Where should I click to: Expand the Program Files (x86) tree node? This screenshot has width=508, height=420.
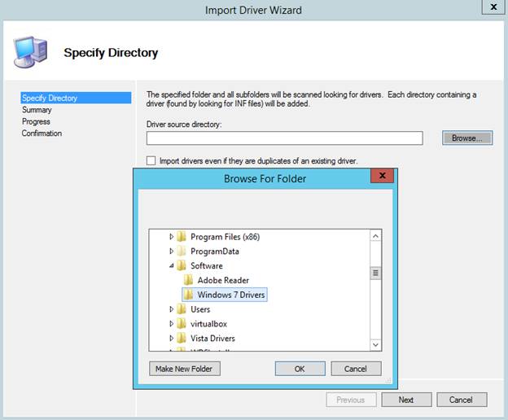pos(172,237)
